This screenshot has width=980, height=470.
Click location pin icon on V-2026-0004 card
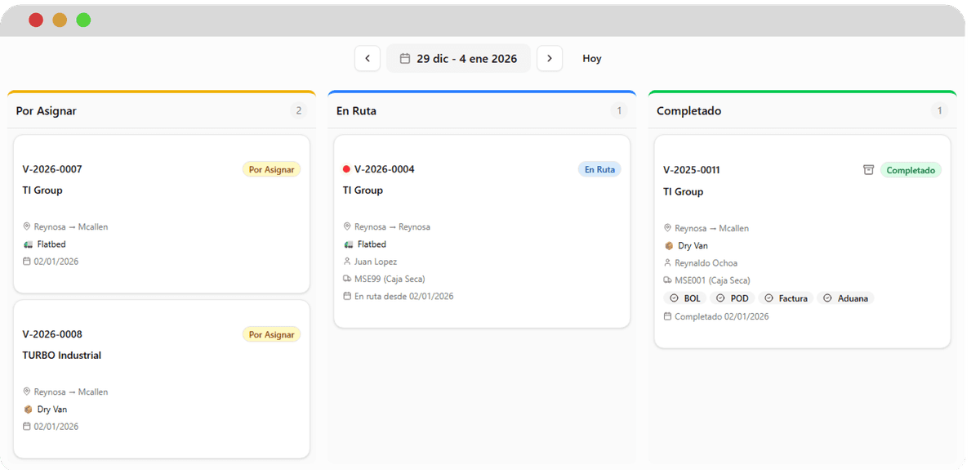tap(347, 227)
